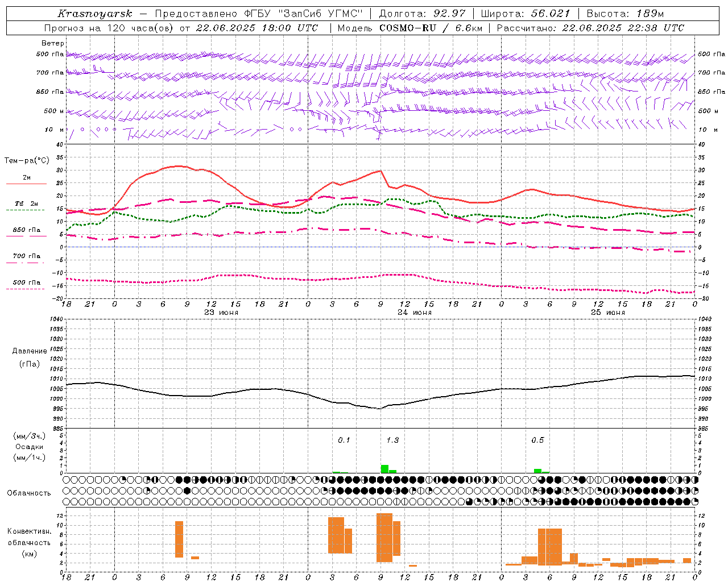This screenshot has height=582, width=728.
Task: Click the 'Прогноз на 120 часа(ов)' forecast header text
Action: pyautogui.click(x=110, y=28)
